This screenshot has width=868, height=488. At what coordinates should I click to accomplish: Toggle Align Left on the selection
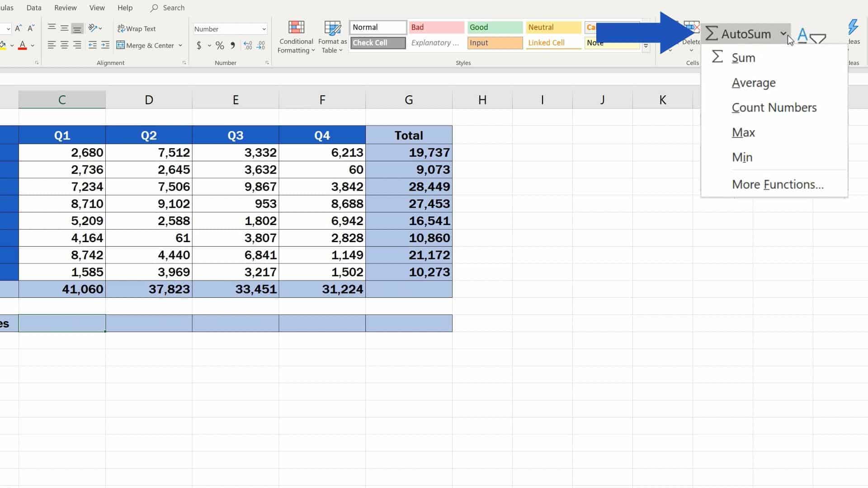tap(52, 45)
